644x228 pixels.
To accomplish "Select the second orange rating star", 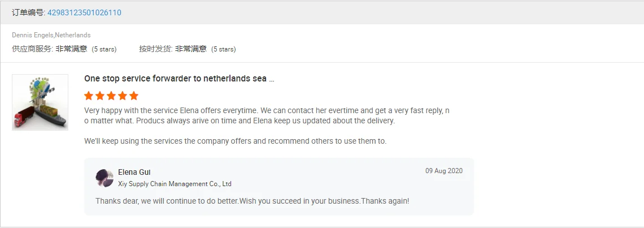I will coord(100,96).
